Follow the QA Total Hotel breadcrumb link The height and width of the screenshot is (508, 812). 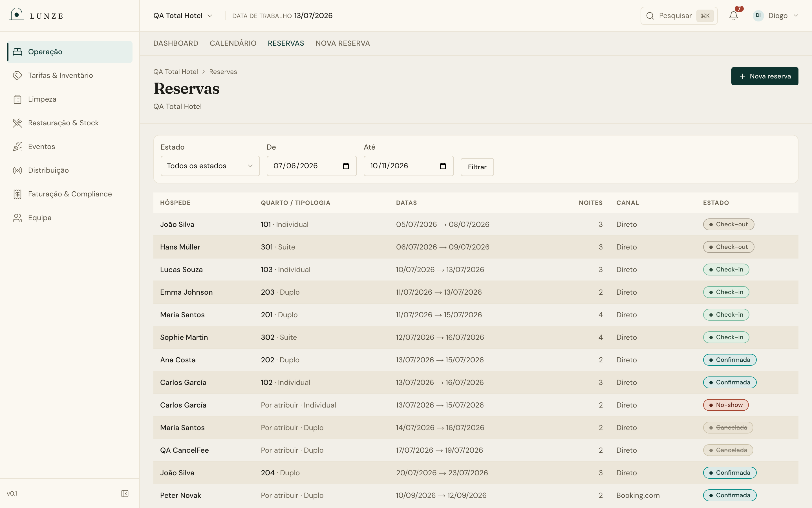[175, 72]
